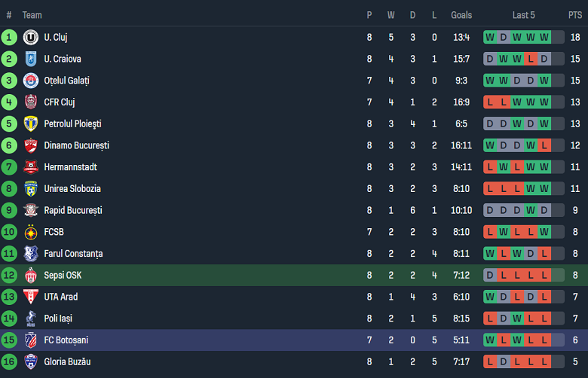The width and height of the screenshot is (588, 378).
Task: Click the Team column header
Action: [x=32, y=15]
